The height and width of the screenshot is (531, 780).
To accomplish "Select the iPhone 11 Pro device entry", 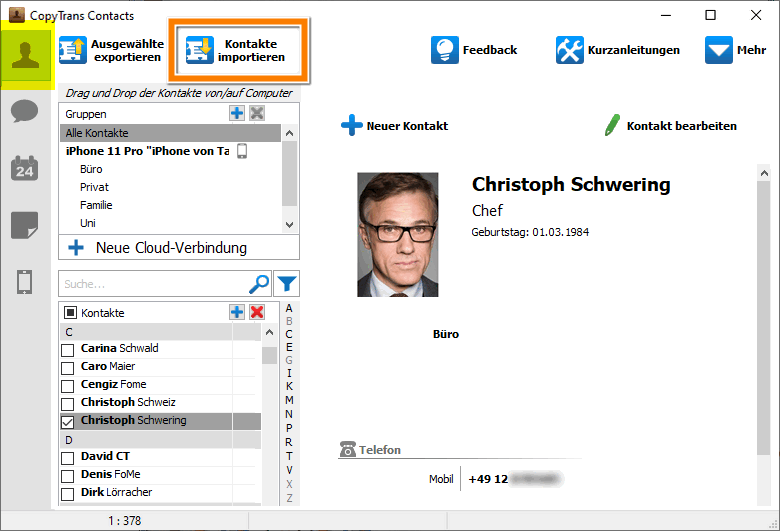I will [x=156, y=151].
